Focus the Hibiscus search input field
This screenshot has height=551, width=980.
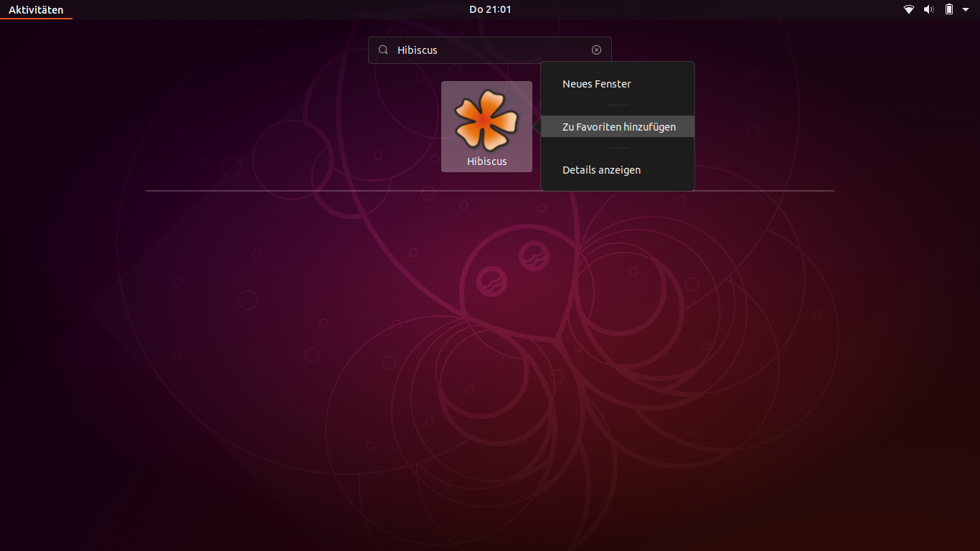click(x=490, y=50)
